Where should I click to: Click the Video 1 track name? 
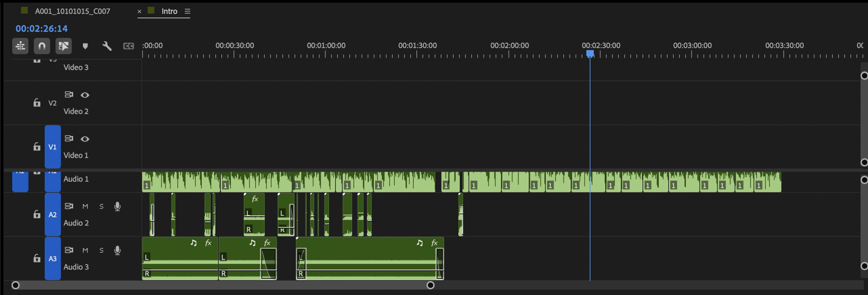[76, 155]
